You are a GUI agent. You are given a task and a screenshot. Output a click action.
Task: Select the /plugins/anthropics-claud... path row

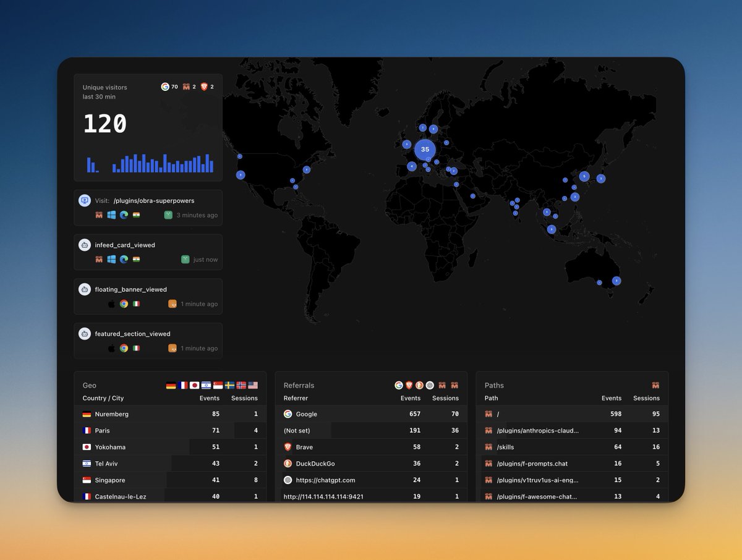coord(572,430)
